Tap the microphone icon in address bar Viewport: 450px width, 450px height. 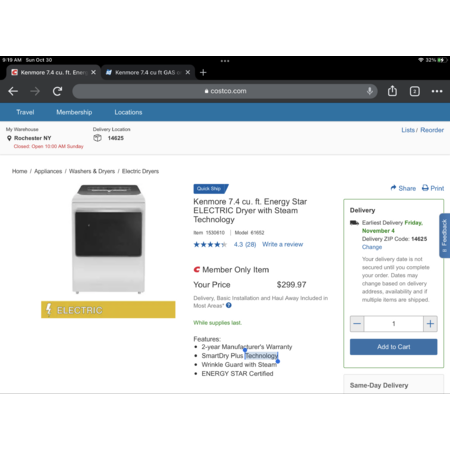pos(370,91)
